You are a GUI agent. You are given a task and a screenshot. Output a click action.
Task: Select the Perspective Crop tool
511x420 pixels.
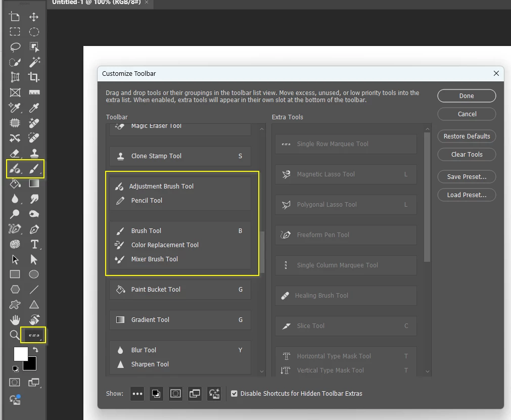click(15, 77)
